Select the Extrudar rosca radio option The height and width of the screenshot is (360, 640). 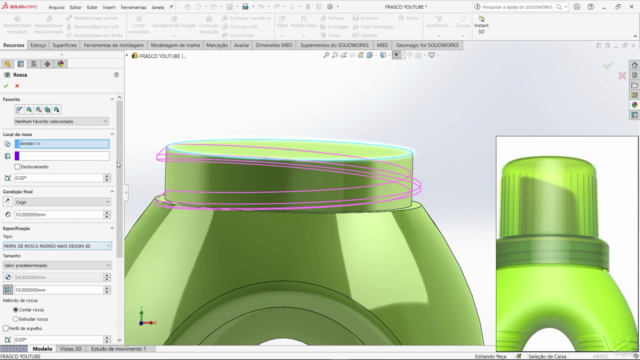click(x=16, y=319)
